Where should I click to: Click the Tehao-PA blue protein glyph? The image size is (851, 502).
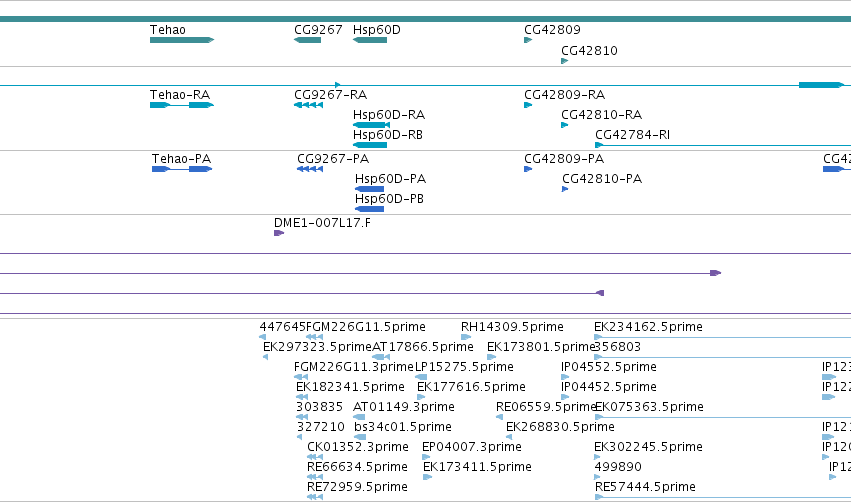pos(182,169)
